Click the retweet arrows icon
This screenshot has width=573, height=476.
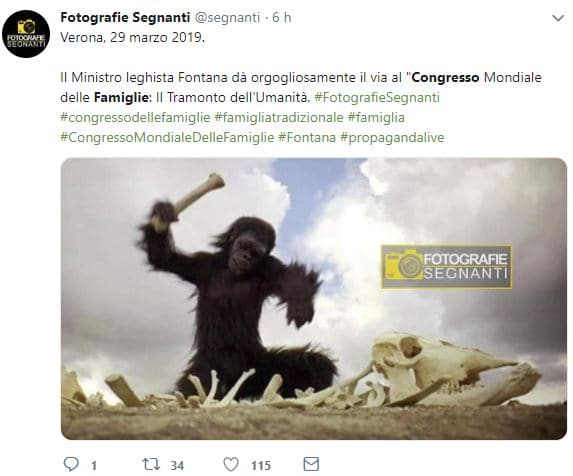pos(151,464)
